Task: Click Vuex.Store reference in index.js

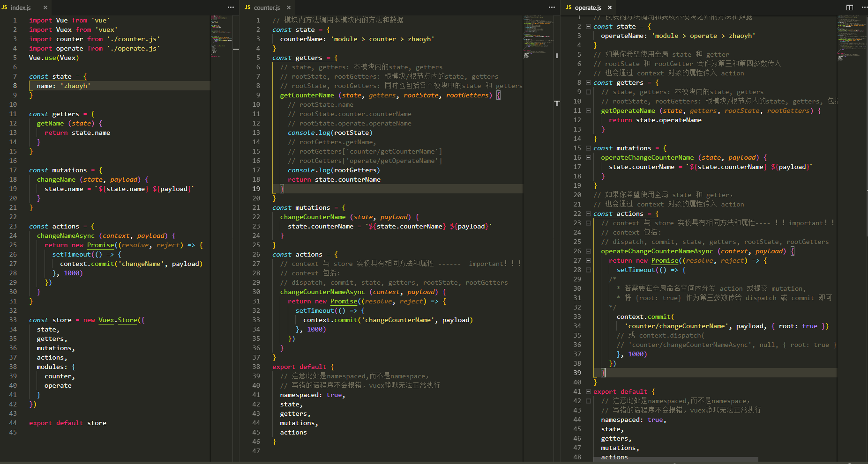Action: click(118, 320)
